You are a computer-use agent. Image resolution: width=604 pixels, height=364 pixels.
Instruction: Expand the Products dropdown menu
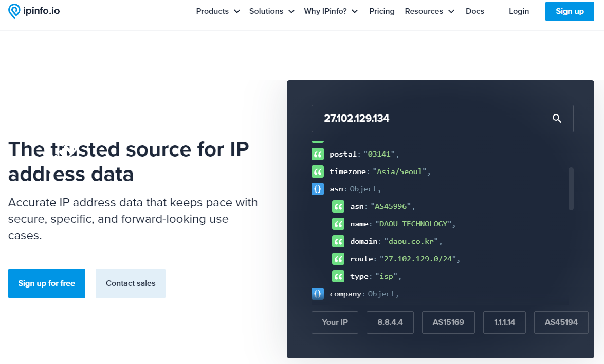click(x=218, y=11)
